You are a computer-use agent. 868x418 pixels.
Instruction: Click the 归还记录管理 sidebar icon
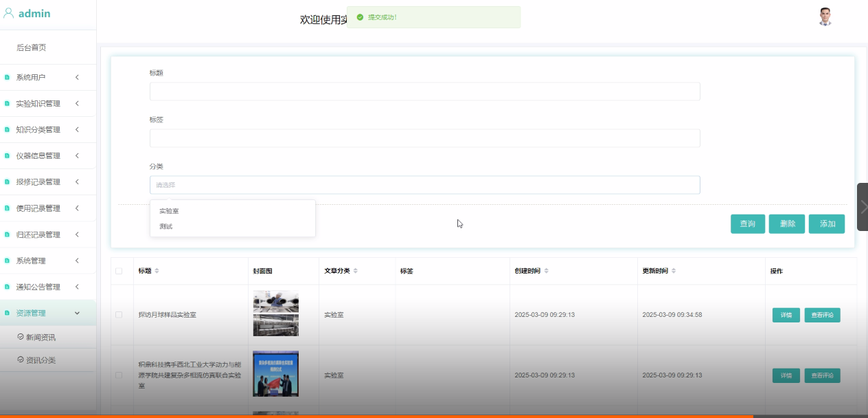pyautogui.click(x=8, y=234)
